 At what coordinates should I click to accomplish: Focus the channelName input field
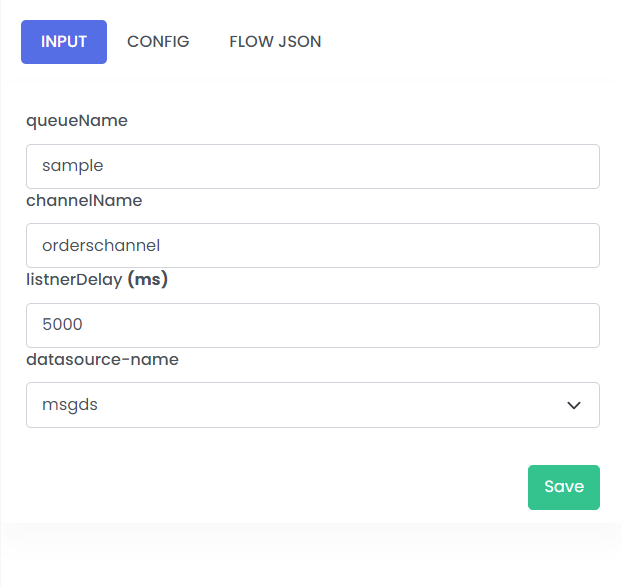[313, 245]
